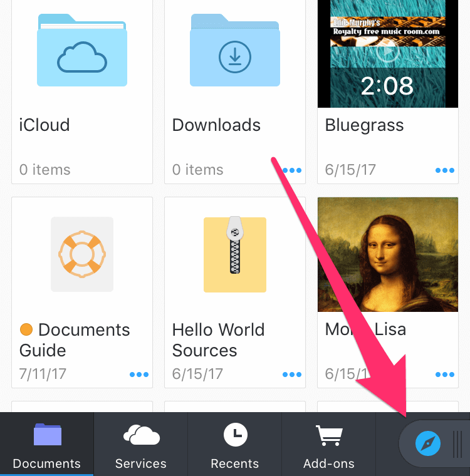Select the Bluegrass file name
470x476 pixels.
coord(364,125)
